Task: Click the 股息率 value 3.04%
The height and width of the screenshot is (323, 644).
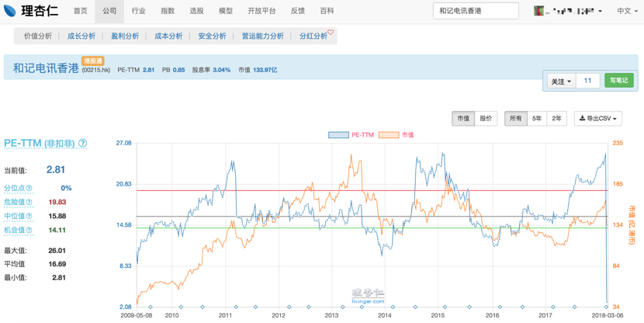Action: tap(222, 71)
